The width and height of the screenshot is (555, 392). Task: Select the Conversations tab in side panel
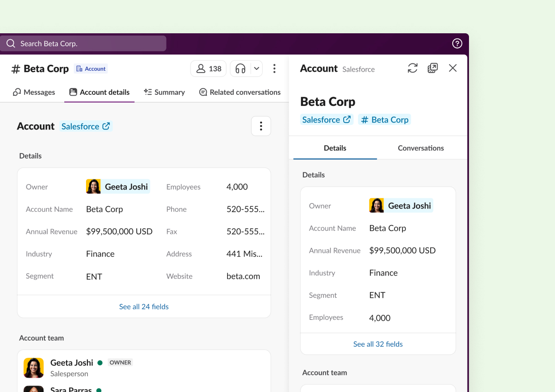420,148
